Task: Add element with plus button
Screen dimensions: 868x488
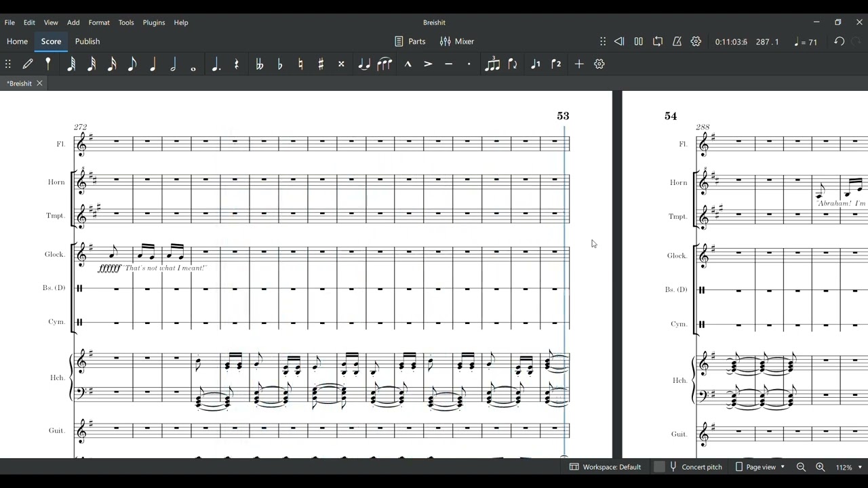Action: [579, 64]
